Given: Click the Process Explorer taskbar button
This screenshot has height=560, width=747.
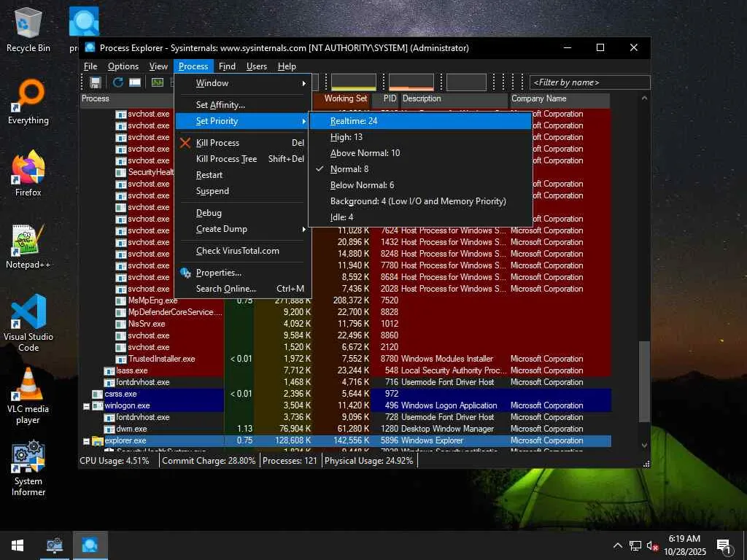Looking at the screenshot, I should point(90,545).
